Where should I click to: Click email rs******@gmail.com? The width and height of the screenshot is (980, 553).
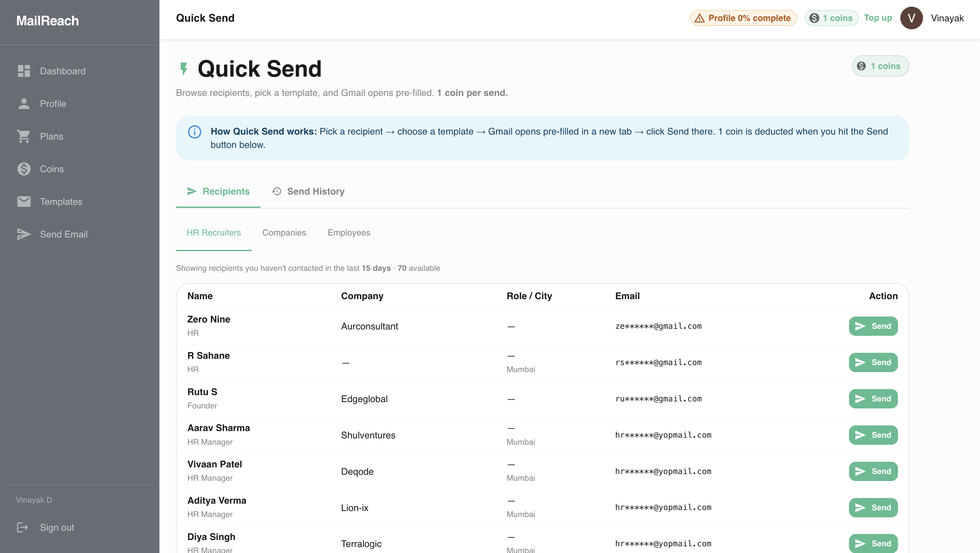pyautogui.click(x=659, y=362)
